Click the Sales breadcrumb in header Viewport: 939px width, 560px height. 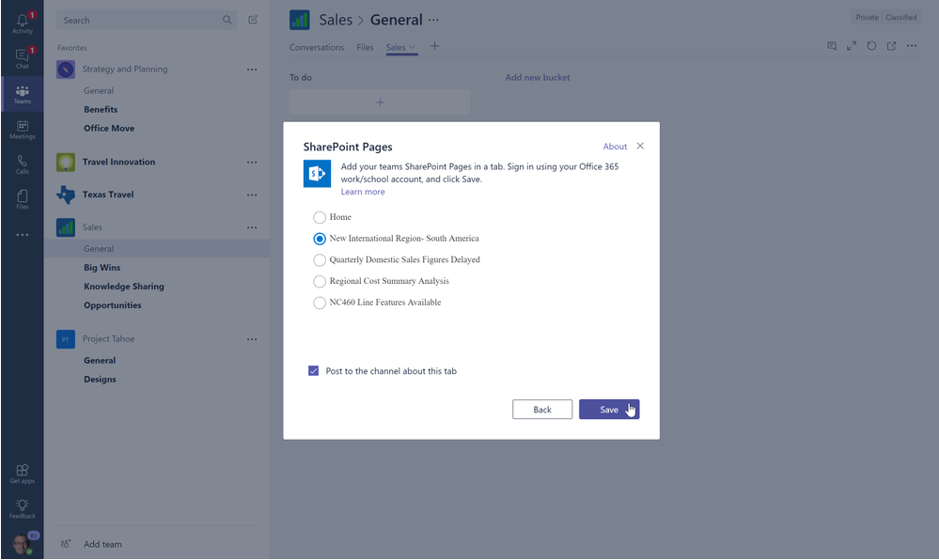(336, 20)
